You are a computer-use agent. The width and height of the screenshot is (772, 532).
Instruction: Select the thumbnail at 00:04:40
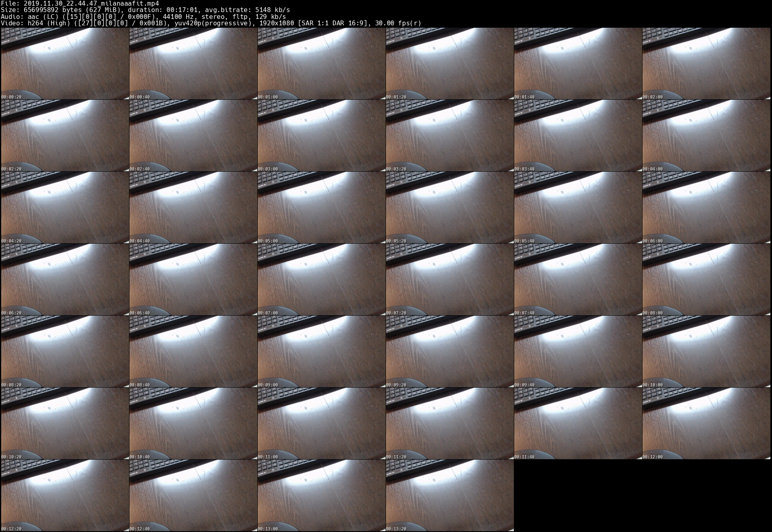tap(193, 207)
